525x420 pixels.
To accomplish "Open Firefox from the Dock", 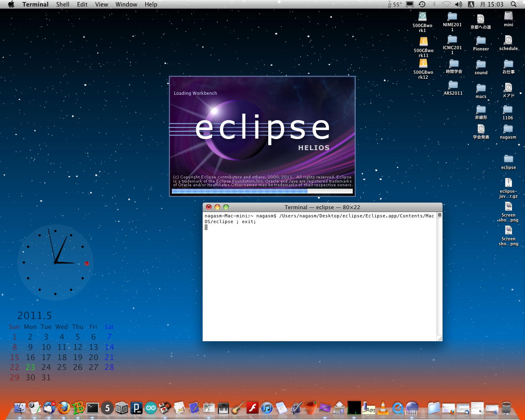I will [x=64, y=408].
